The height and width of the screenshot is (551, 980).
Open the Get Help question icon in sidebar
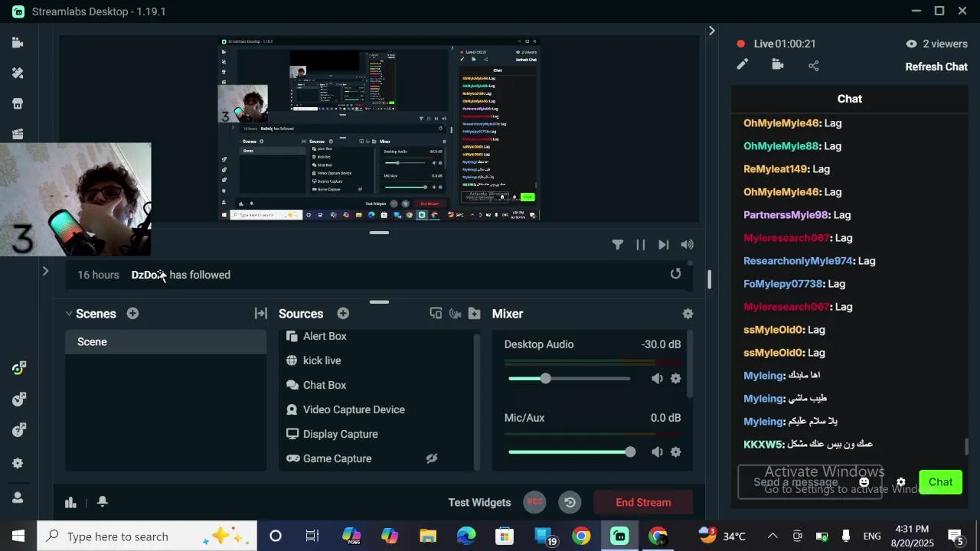[x=19, y=431]
